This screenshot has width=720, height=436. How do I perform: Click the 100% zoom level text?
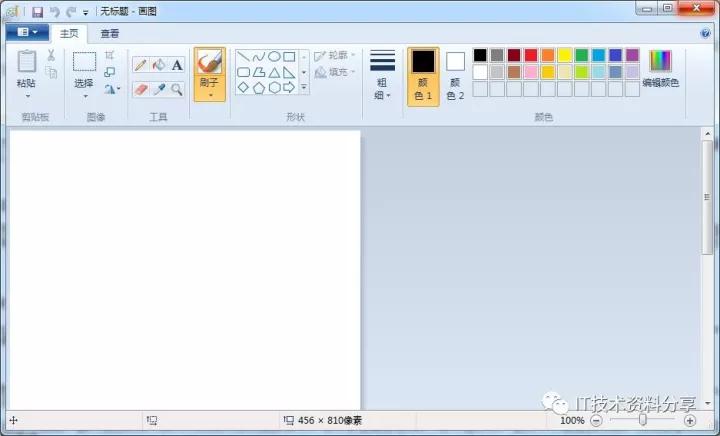click(x=572, y=420)
